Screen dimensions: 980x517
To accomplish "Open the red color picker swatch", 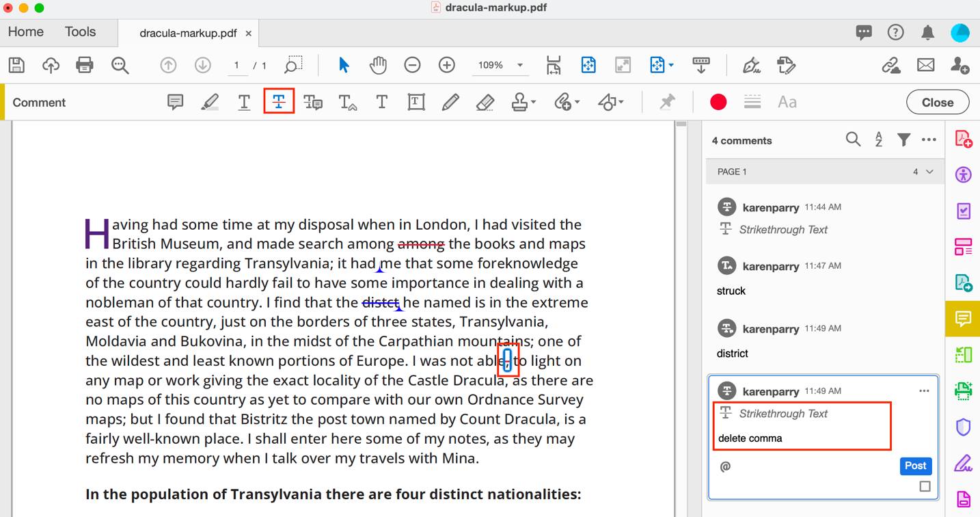I will [x=718, y=102].
